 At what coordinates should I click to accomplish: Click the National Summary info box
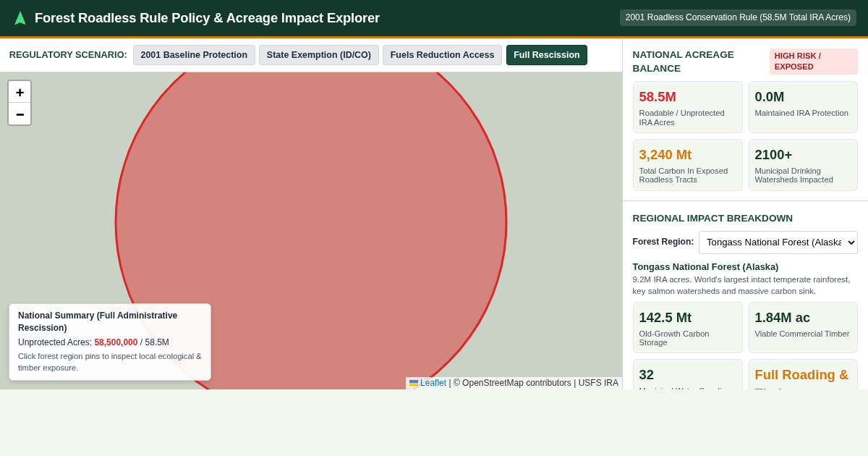pyautogui.click(x=110, y=342)
